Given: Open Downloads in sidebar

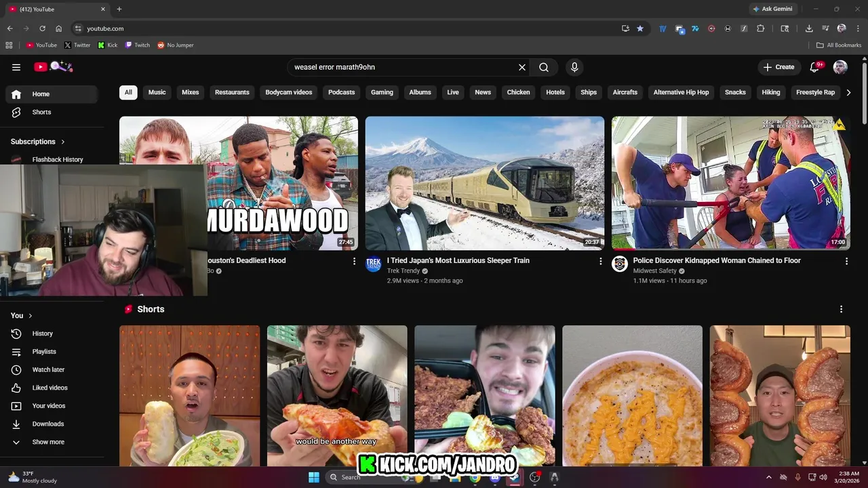Looking at the screenshot, I should [x=52, y=424].
